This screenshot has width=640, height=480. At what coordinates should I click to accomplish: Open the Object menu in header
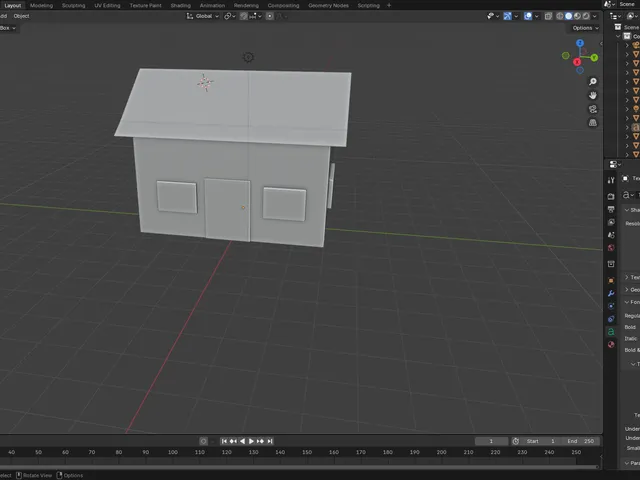(x=21, y=16)
